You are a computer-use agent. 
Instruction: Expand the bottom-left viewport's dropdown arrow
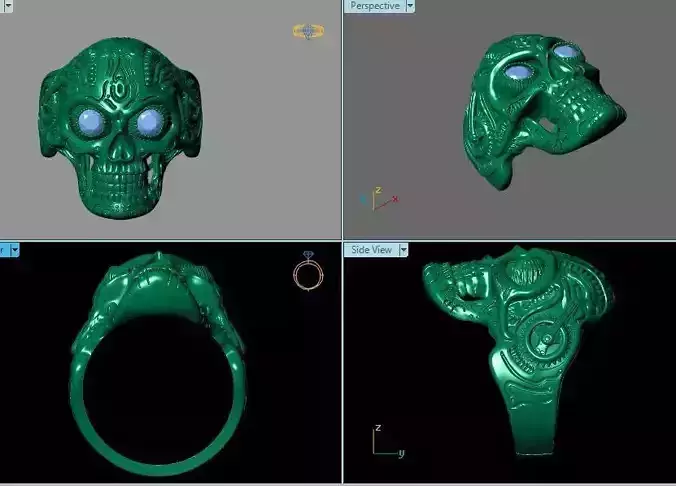15,250
